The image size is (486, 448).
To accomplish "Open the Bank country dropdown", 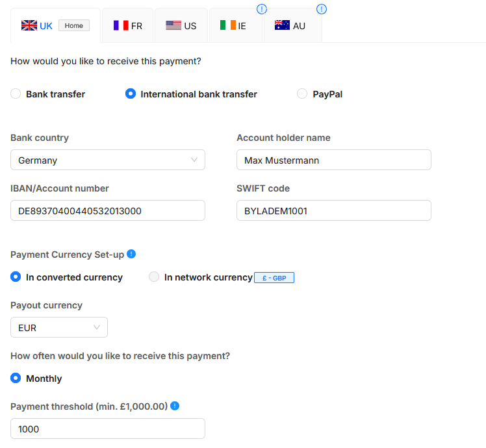I will tap(108, 160).
